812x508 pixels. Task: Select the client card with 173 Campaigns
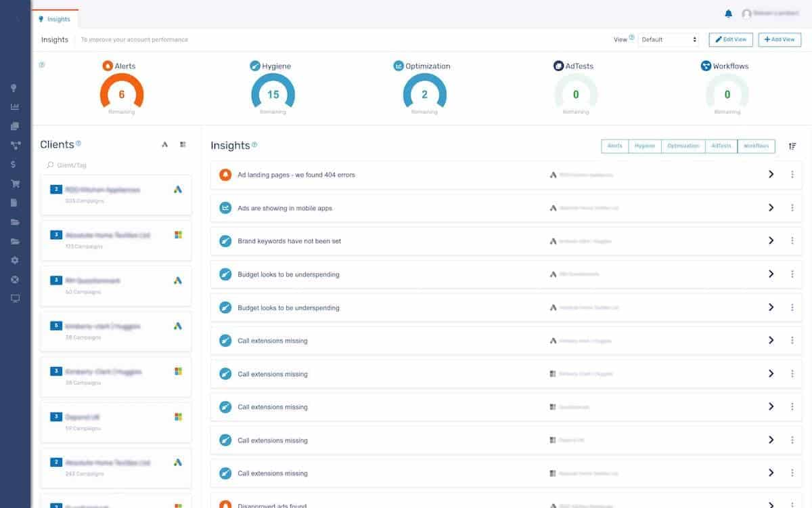point(116,240)
